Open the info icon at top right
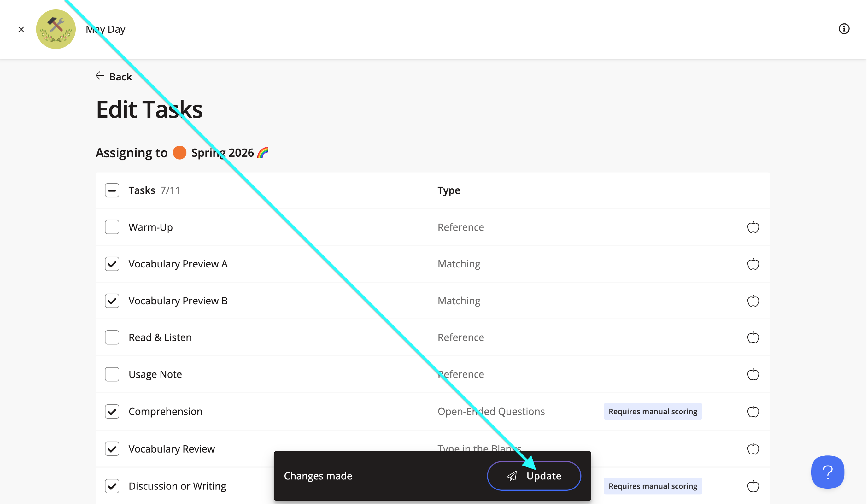Screen dimensions: 867x504 (844, 29)
